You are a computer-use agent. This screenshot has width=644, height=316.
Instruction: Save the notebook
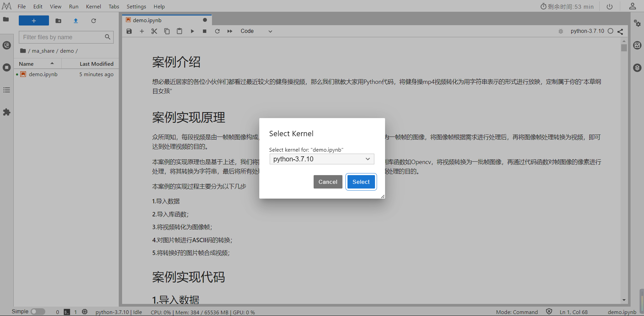click(x=129, y=31)
